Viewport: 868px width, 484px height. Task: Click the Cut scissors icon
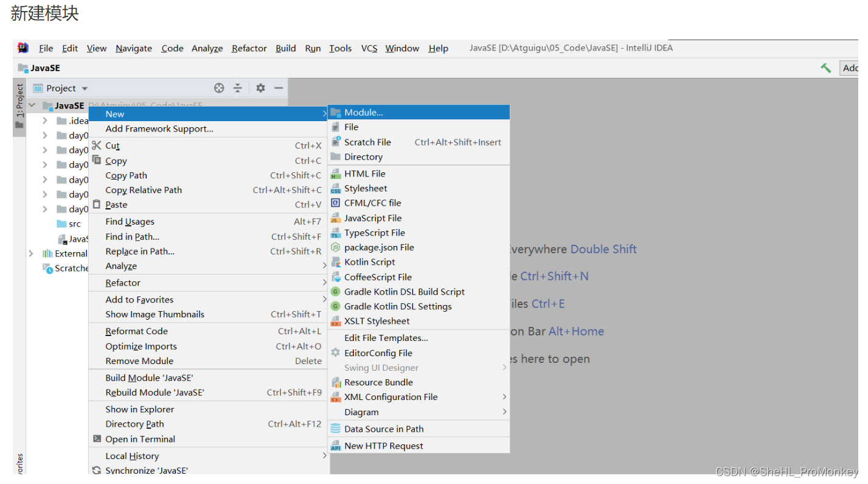[97, 145]
